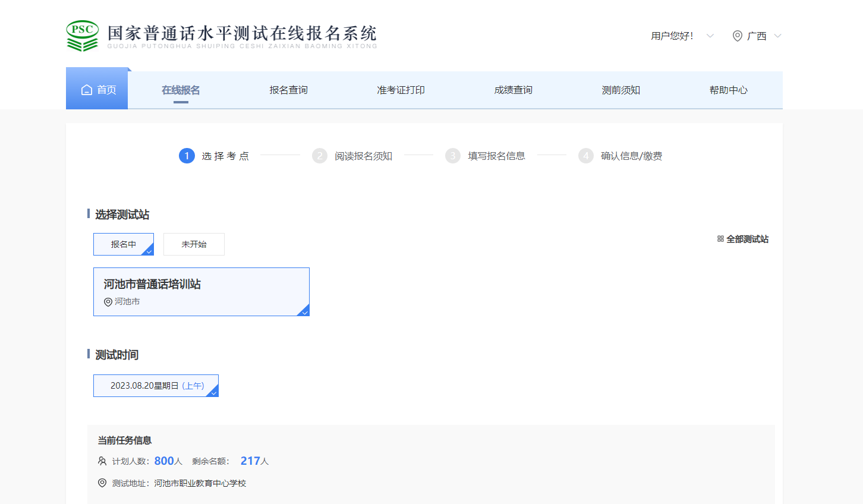Click the location pin icon next to 河池市
Screen dimensions: 863x504
[108, 302]
